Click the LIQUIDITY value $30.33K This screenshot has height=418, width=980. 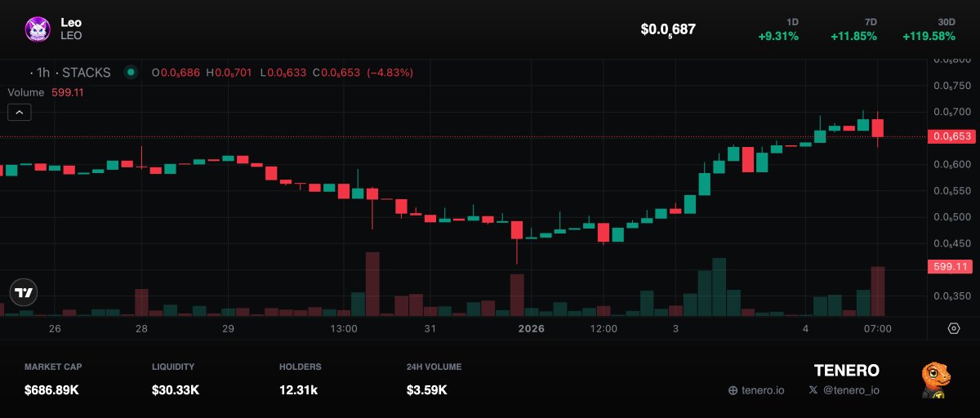[176, 390]
